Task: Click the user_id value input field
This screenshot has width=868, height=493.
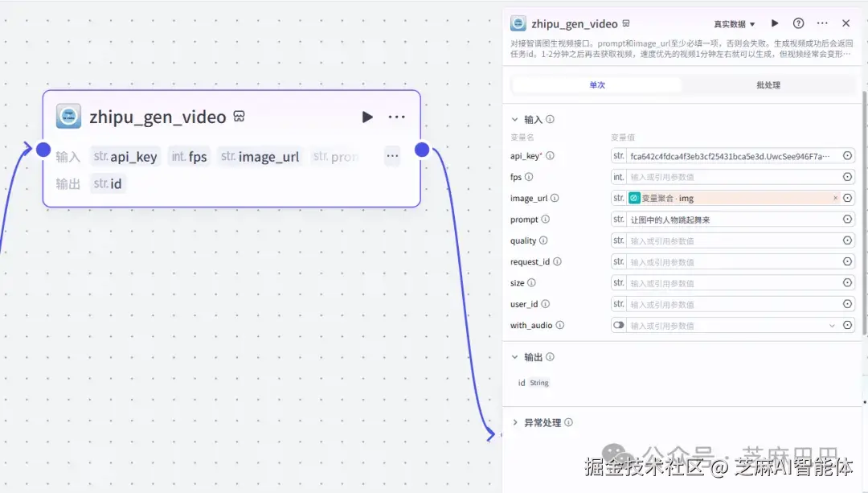Action: point(734,304)
